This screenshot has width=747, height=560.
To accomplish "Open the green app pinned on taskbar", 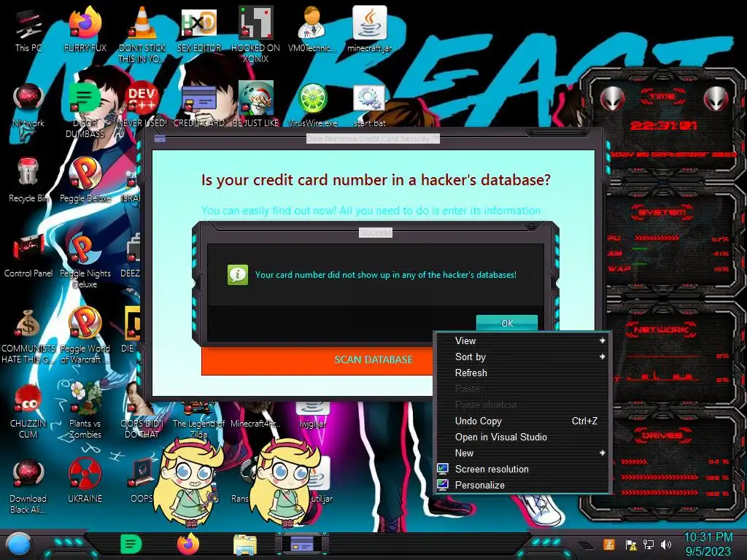I will coord(131,544).
